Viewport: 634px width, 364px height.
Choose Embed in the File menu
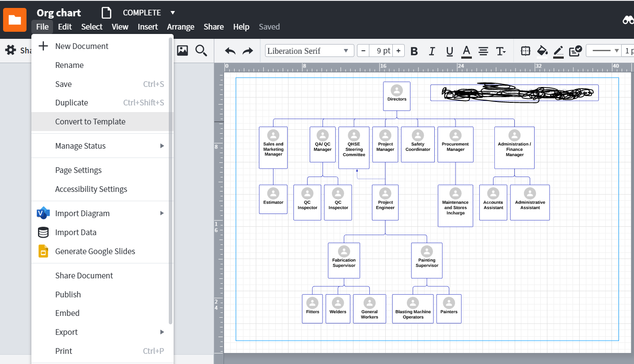click(100, 313)
